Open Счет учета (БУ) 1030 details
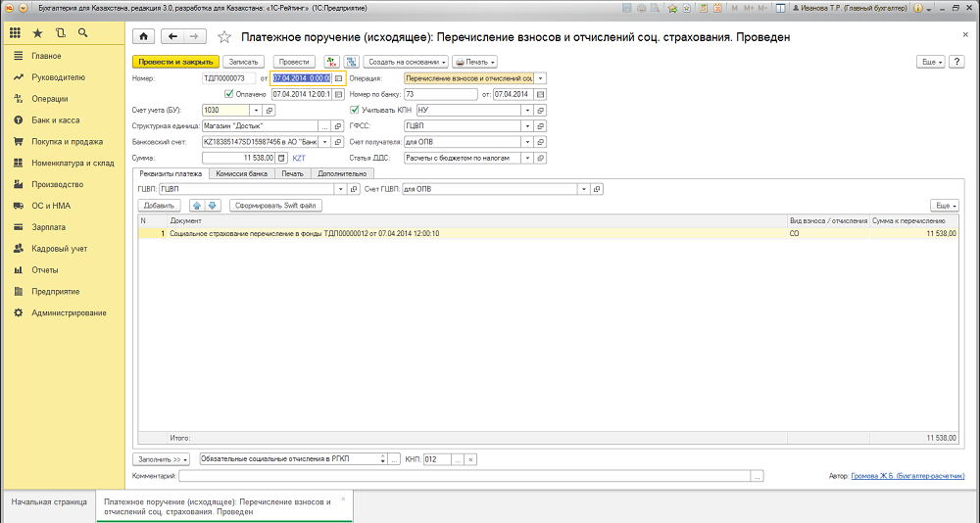Image resolution: width=980 pixels, height=523 pixels. (x=269, y=110)
